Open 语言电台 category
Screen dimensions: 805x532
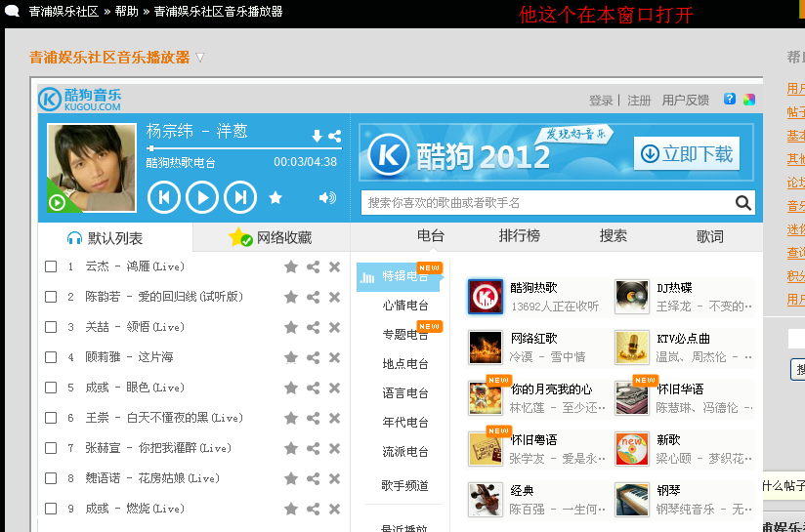coord(405,393)
